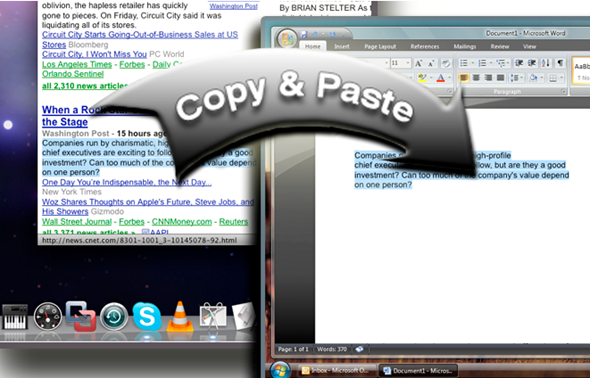The image size is (590, 378).
Task: Switch to the Insert ribbon tab
Action: click(342, 47)
